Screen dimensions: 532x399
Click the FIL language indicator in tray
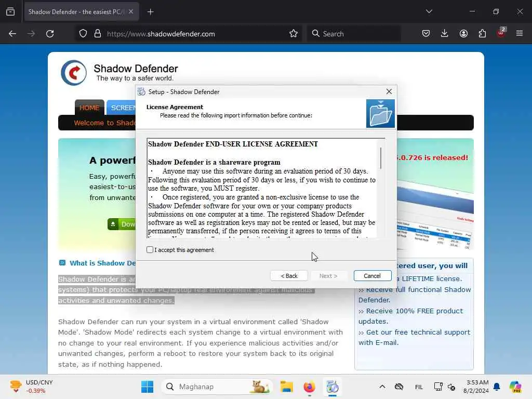click(x=419, y=387)
